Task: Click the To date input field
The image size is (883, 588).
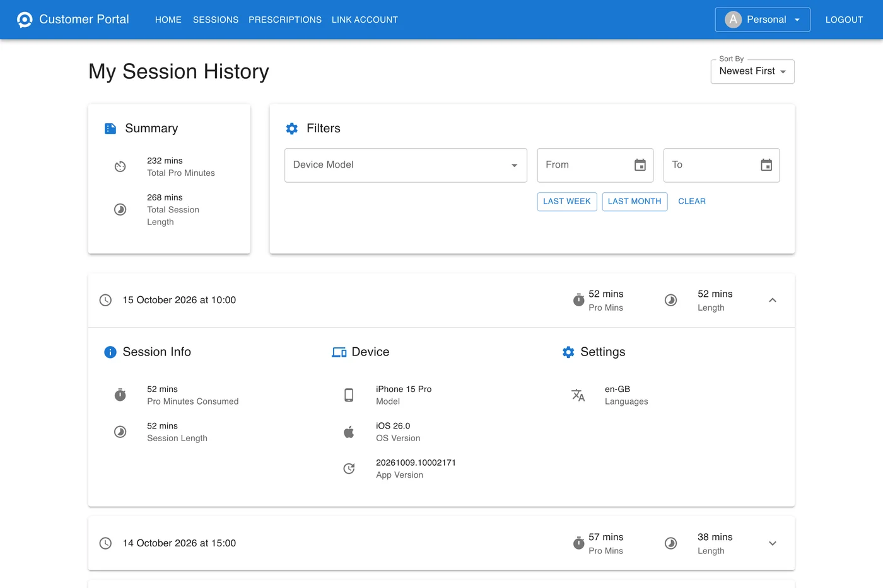Action: point(722,165)
